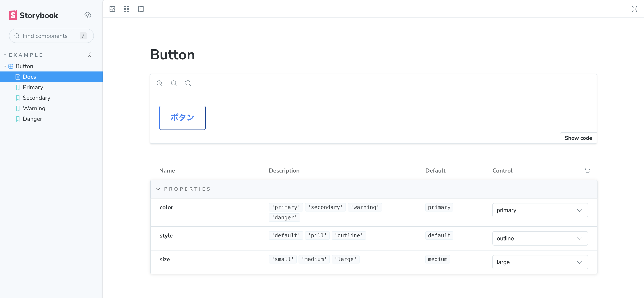644x298 pixels.
Task: Open the color control dropdown
Action: [540, 210]
